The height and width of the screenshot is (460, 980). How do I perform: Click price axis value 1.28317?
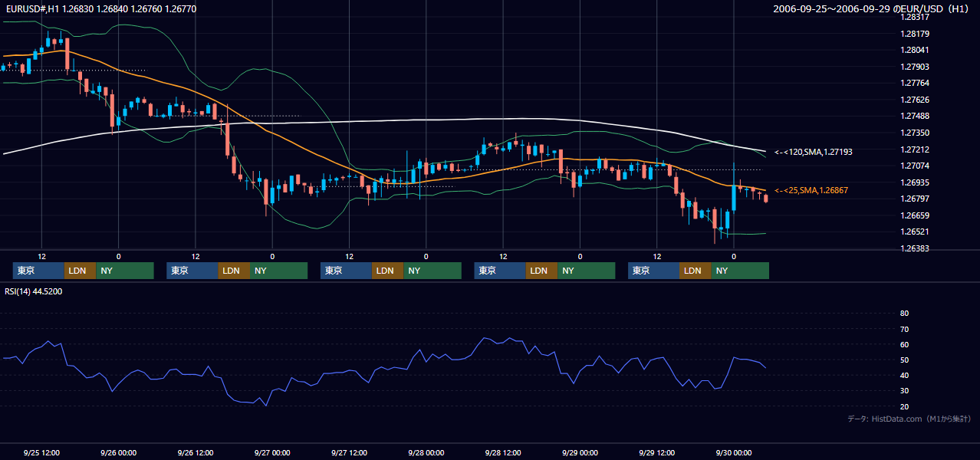coord(915,17)
